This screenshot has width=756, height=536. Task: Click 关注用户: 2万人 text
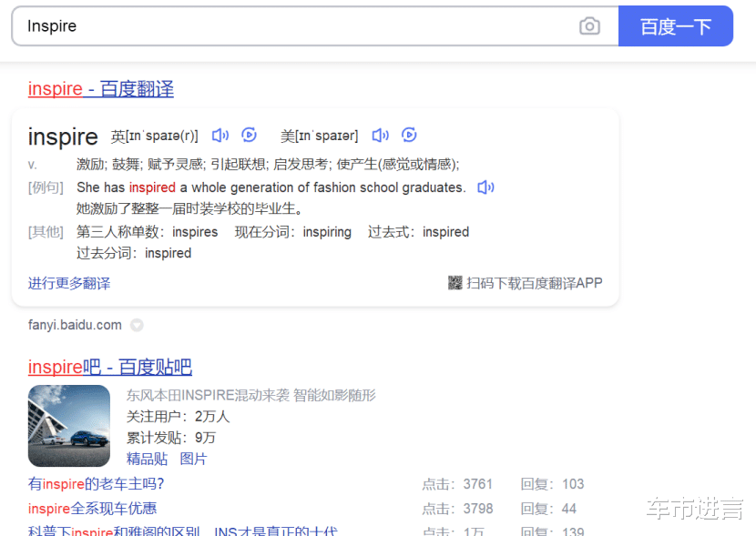(x=178, y=417)
